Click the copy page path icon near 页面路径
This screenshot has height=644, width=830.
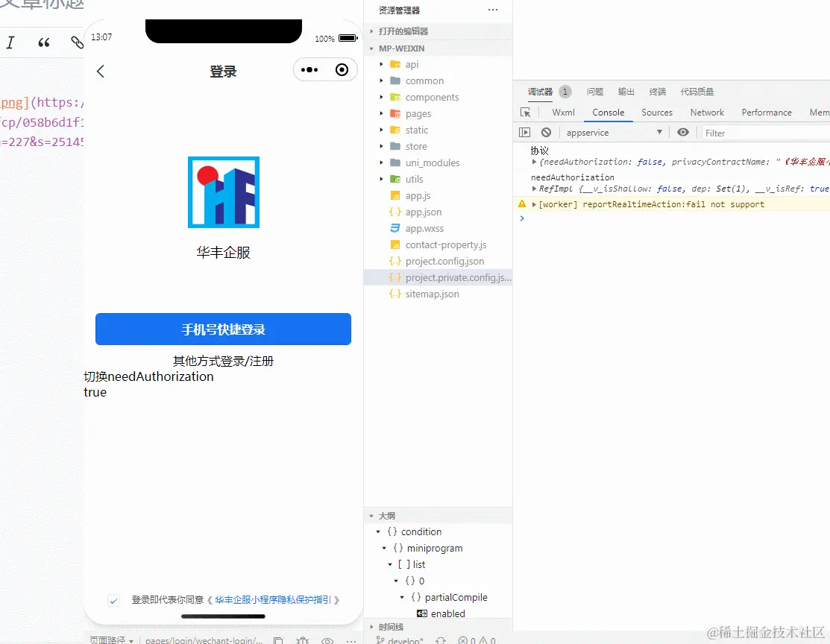tap(279, 640)
